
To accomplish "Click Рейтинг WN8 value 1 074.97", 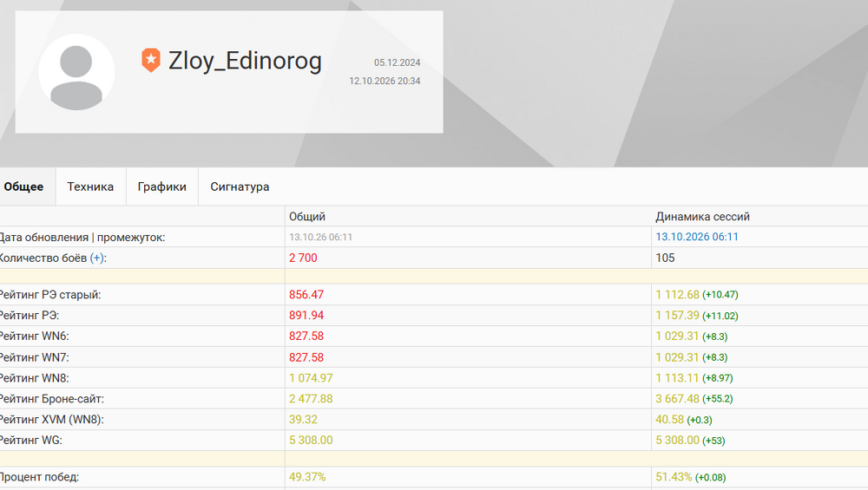I will pyautogui.click(x=311, y=378).
